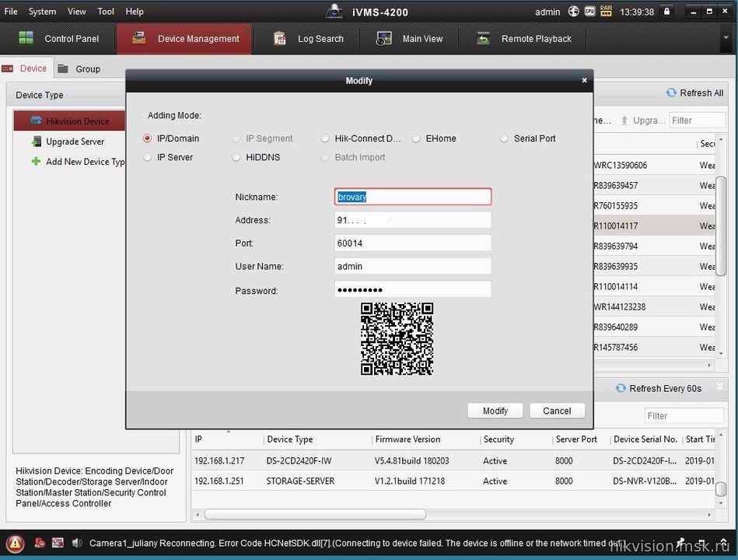Click the Port field showing 60014
Screen dimensions: 738x560
413,243
